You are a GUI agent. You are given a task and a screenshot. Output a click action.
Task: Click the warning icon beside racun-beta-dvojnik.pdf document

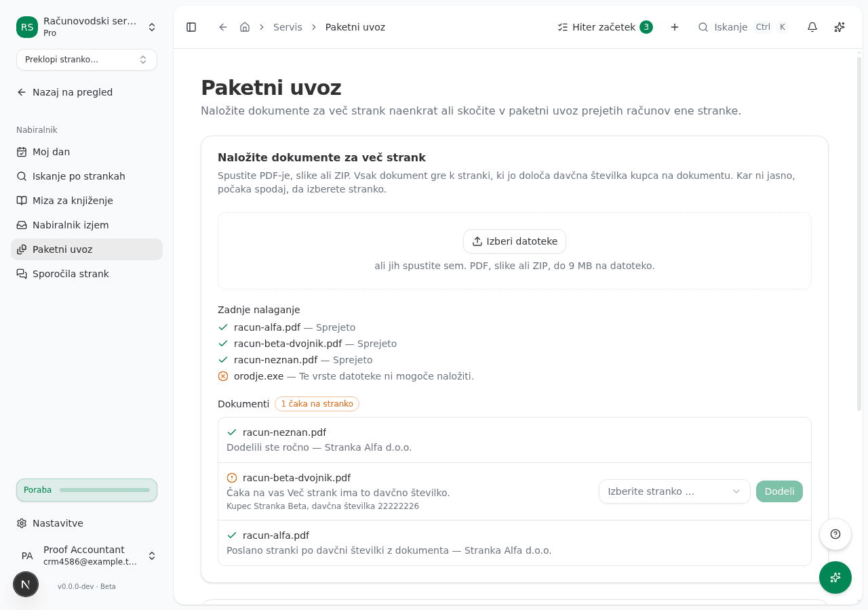click(232, 478)
